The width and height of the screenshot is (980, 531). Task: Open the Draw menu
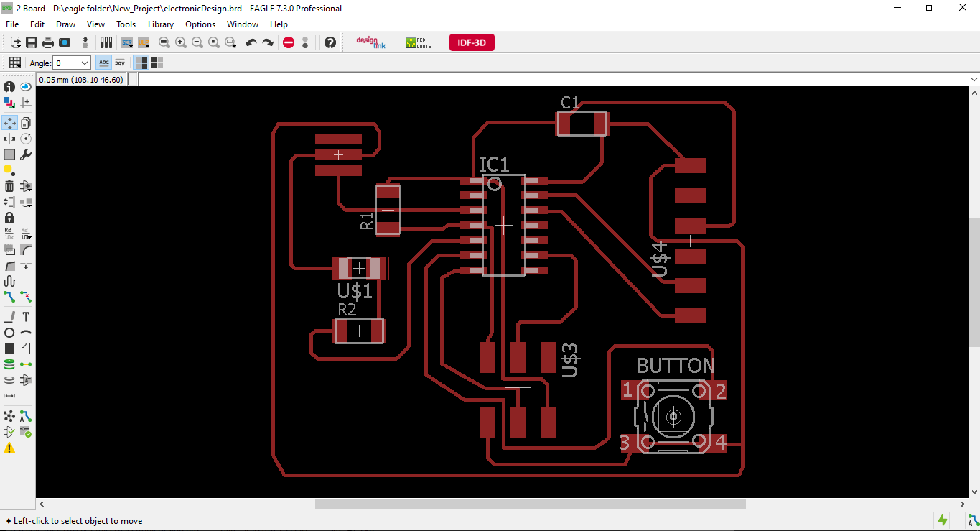[65, 24]
